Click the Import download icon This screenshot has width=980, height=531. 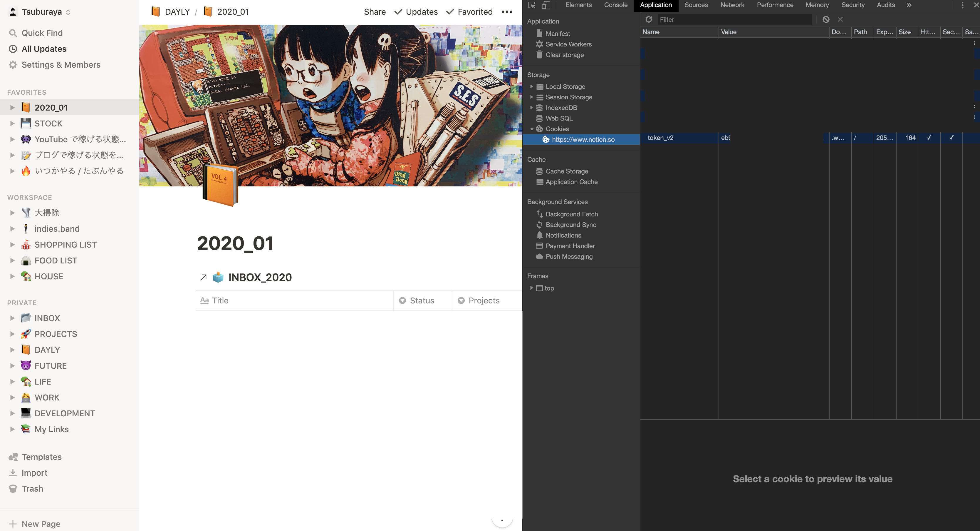[13, 473]
